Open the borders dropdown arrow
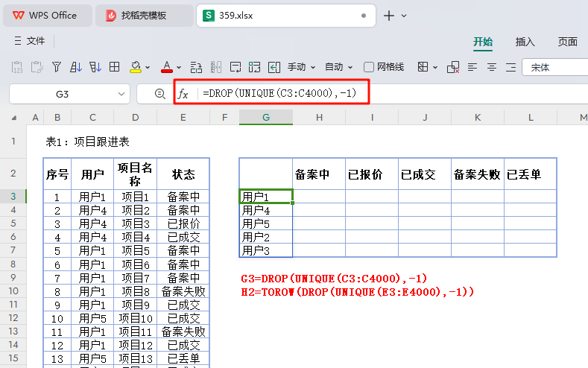 [x=435, y=68]
